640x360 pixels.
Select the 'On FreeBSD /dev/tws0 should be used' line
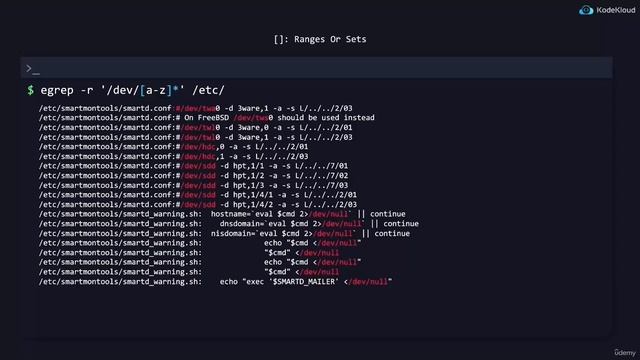point(207,118)
